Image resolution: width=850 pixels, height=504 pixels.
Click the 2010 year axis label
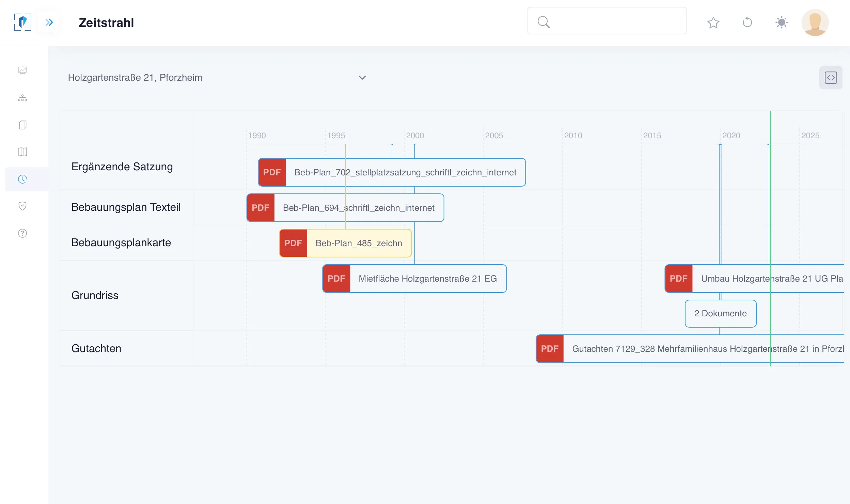click(x=573, y=136)
